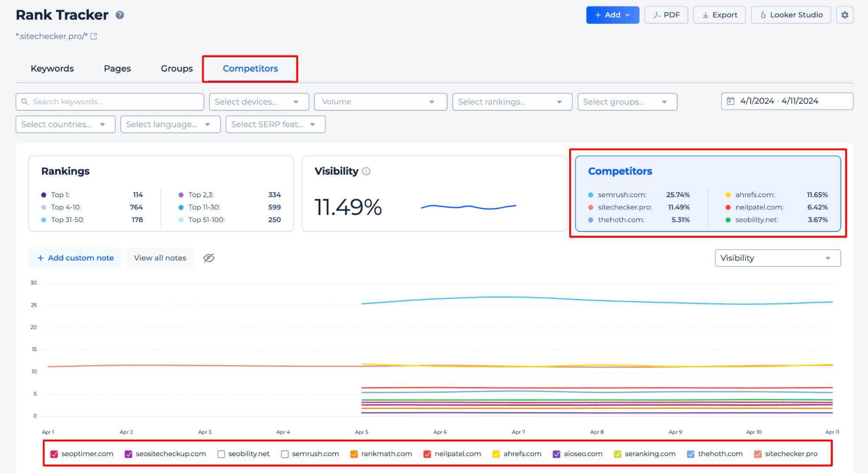
Task: Open the Select devices dropdown
Action: [x=259, y=102]
